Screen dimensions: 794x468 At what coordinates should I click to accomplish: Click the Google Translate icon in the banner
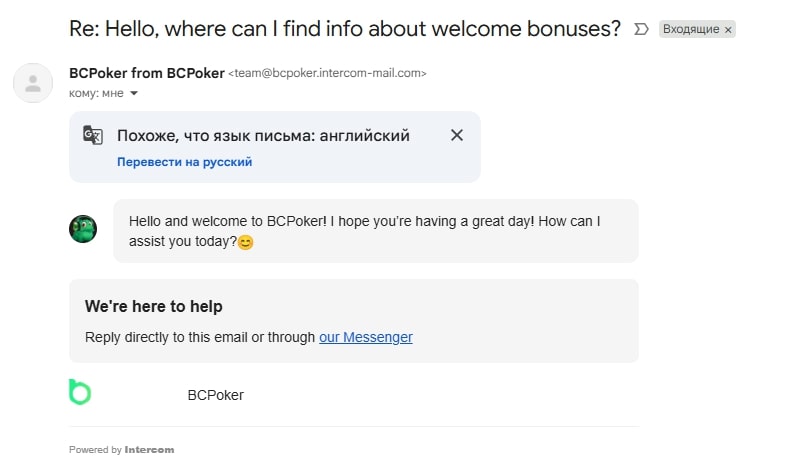[x=93, y=136]
